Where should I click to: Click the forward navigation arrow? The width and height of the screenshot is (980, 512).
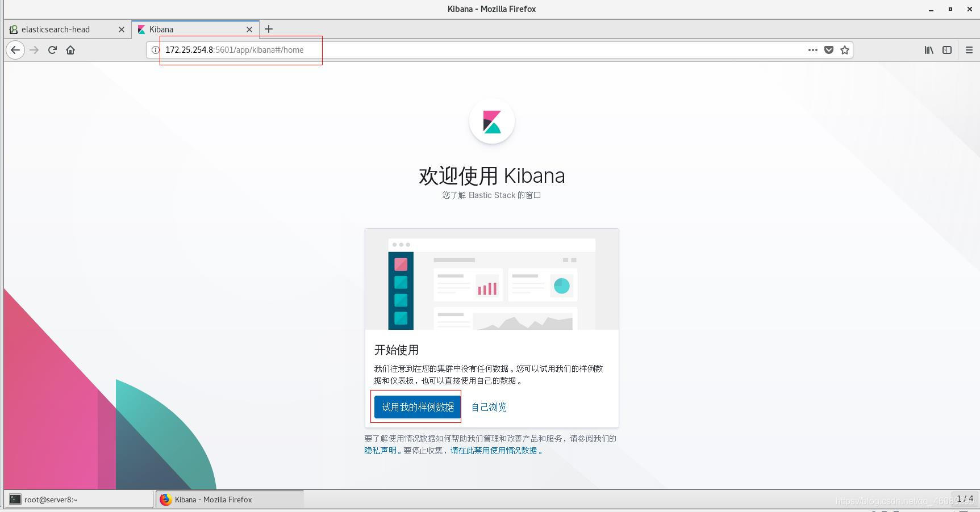pos(34,50)
